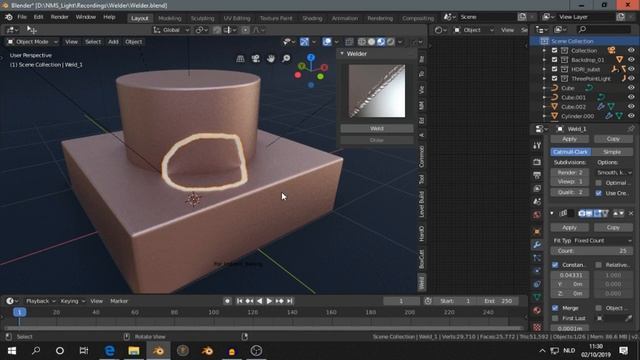The image size is (640, 360).
Task: Open World properties tab icon
Action: [x=537, y=215]
